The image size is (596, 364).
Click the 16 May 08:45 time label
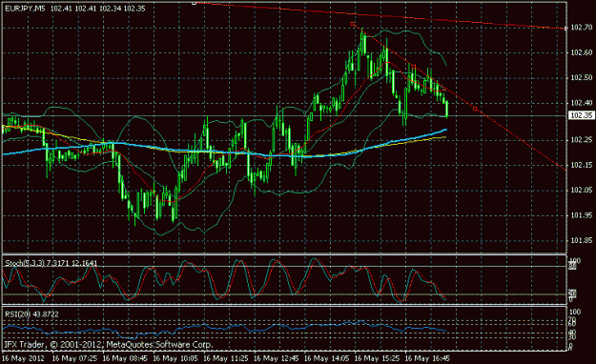(x=125, y=358)
